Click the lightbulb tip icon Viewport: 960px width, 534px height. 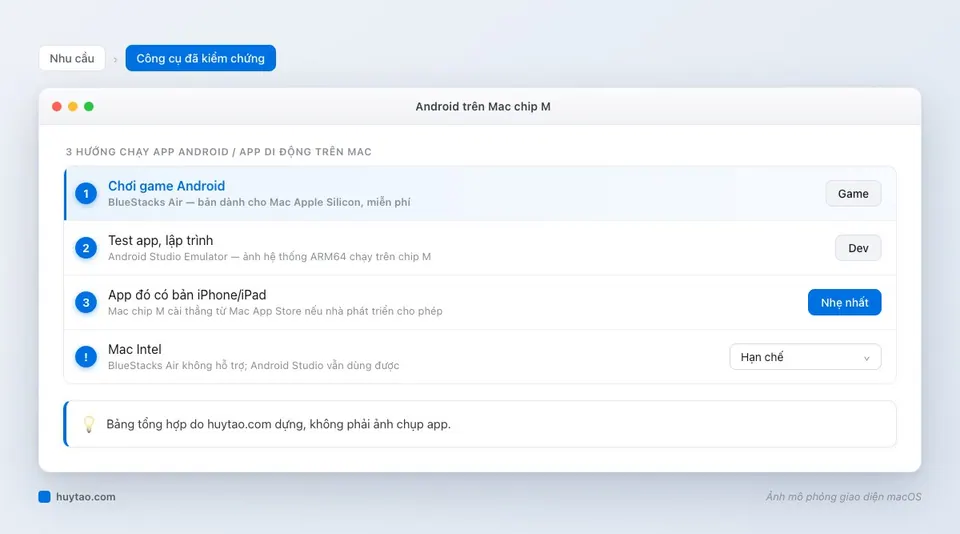[89, 424]
